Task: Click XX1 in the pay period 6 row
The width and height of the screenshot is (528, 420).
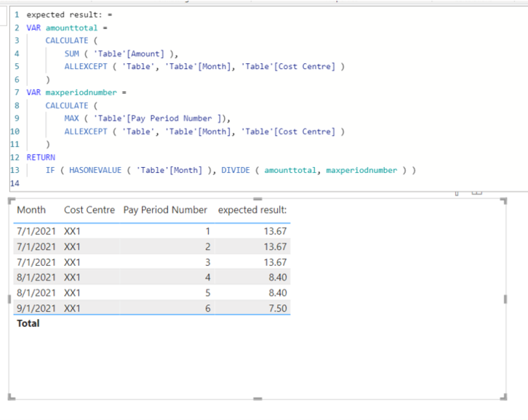Action: click(x=72, y=308)
